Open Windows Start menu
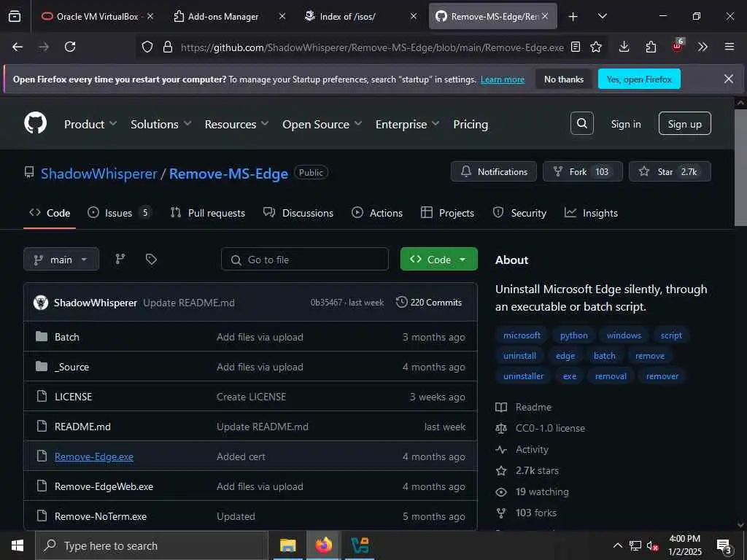This screenshot has width=747, height=560. (18, 545)
